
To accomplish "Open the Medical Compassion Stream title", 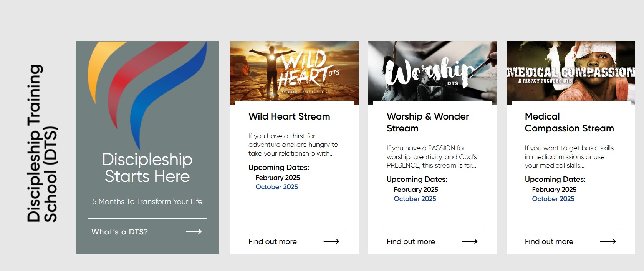I will (569, 122).
